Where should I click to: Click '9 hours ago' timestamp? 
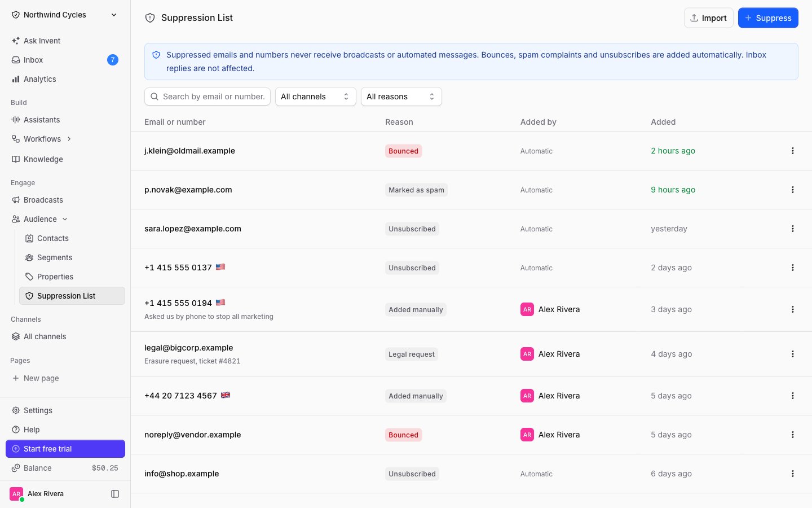coord(673,190)
